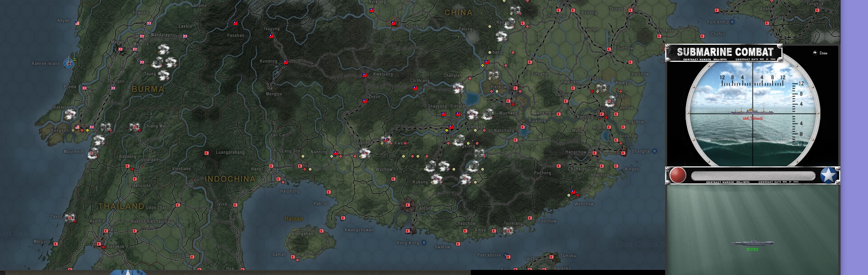Select the Tsuyung base flag icon
Image resolution: width=868 pixels, height=275 pixels.
pos(271,36)
